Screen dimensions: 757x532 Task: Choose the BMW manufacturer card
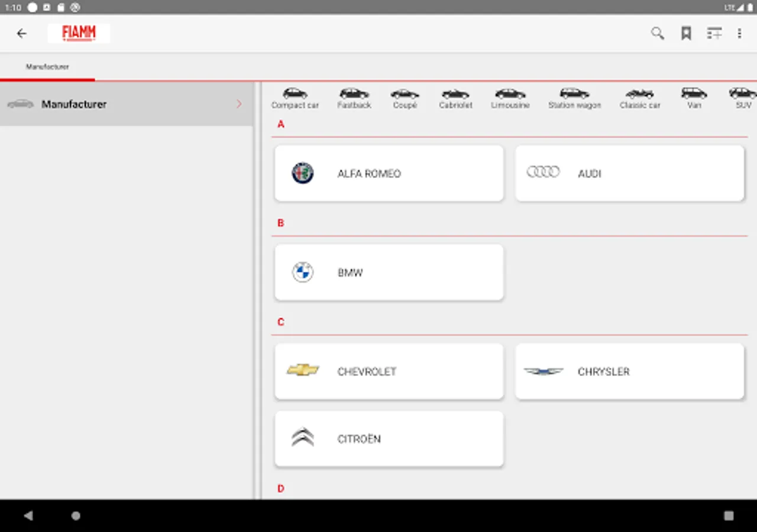(x=389, y=273)
